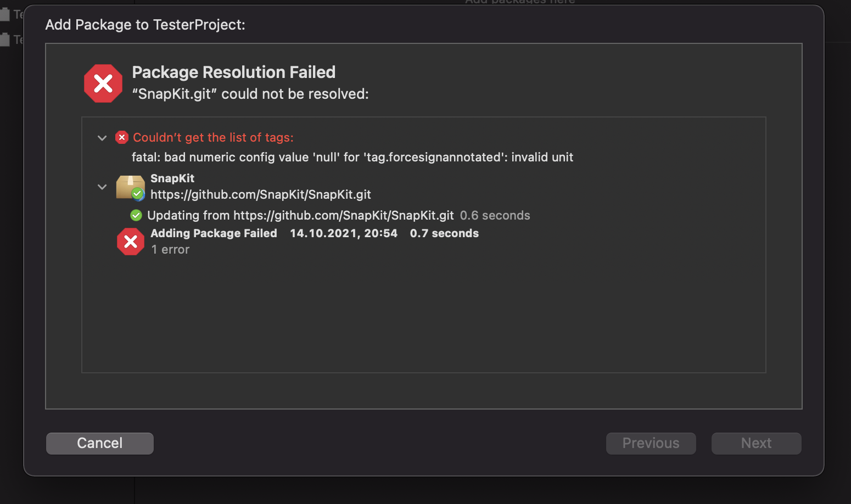The width and height of the screenshot is (851, 504).
Task: Select the "Updating from" step row text
Action: 300,215
